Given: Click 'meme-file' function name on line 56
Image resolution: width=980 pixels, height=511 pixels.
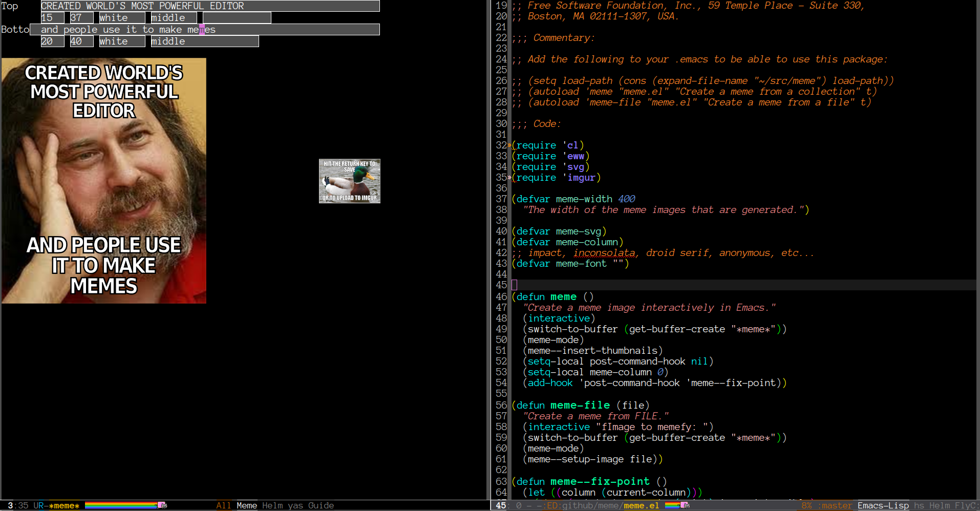Looking at the screenshot, I should point(580,406).
